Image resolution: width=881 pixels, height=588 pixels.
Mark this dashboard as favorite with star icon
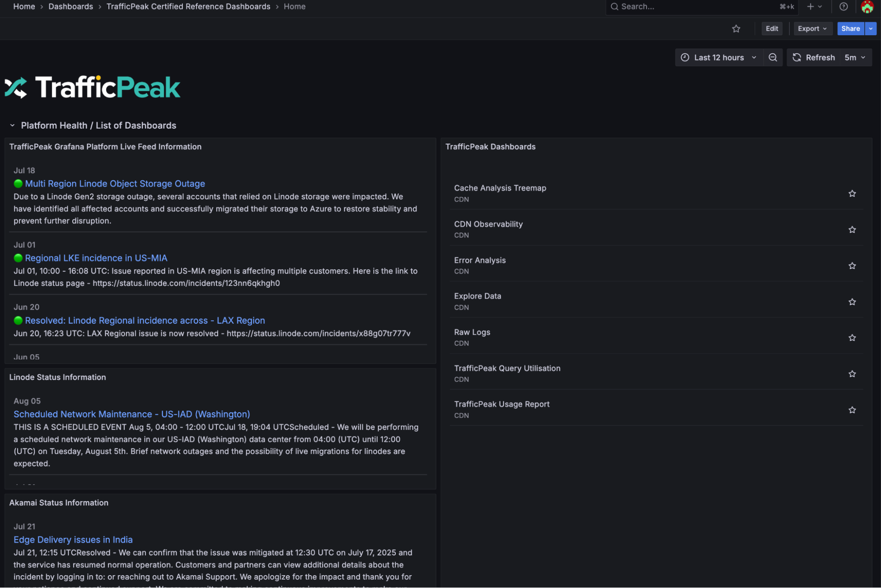pyautogui.click(x=736, y=28)
